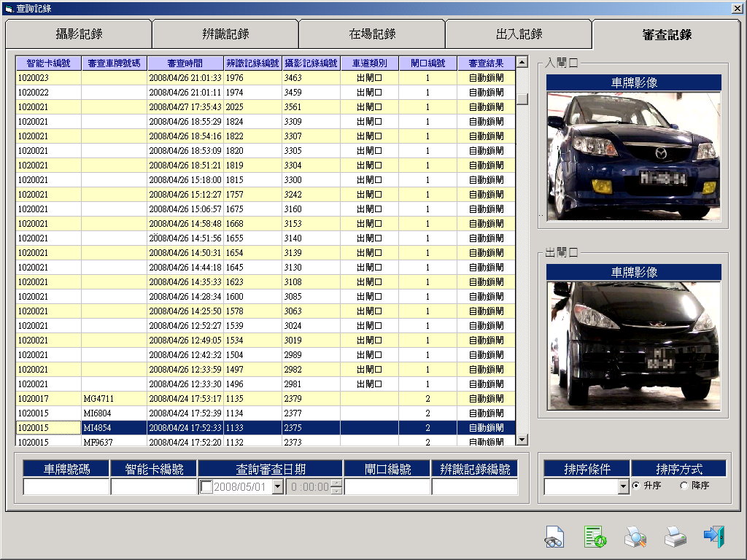The height and width of the screenshot is (560, 747).
Task: Click the 審查時間 column header
Action: tap(185, 63)
